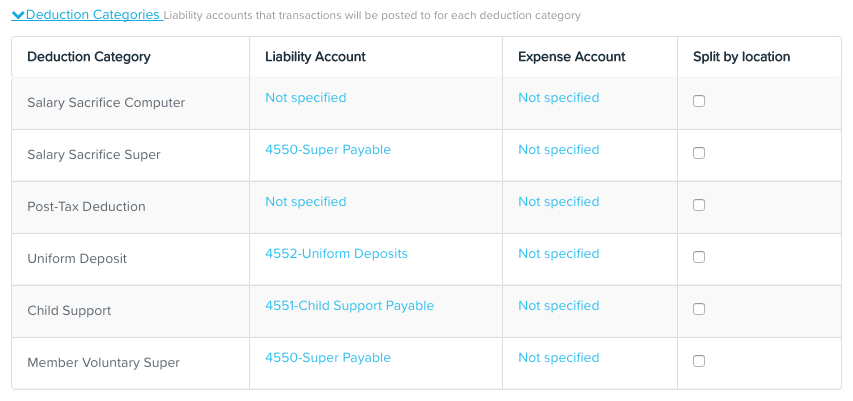Choose expense account for Uniform Deposit

pyautogui.click(x=559, y=254)
